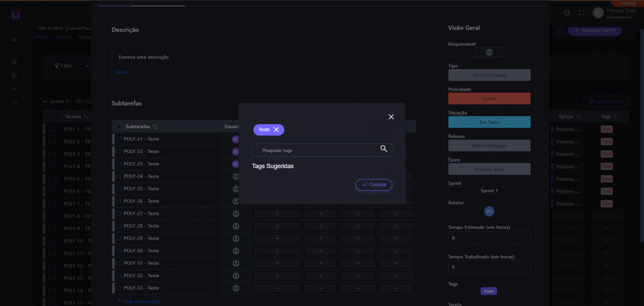The image size is (644, 306).
Task: Toggle select-all checkbox in Subtarefas header
Action: (x=119, y=127)
